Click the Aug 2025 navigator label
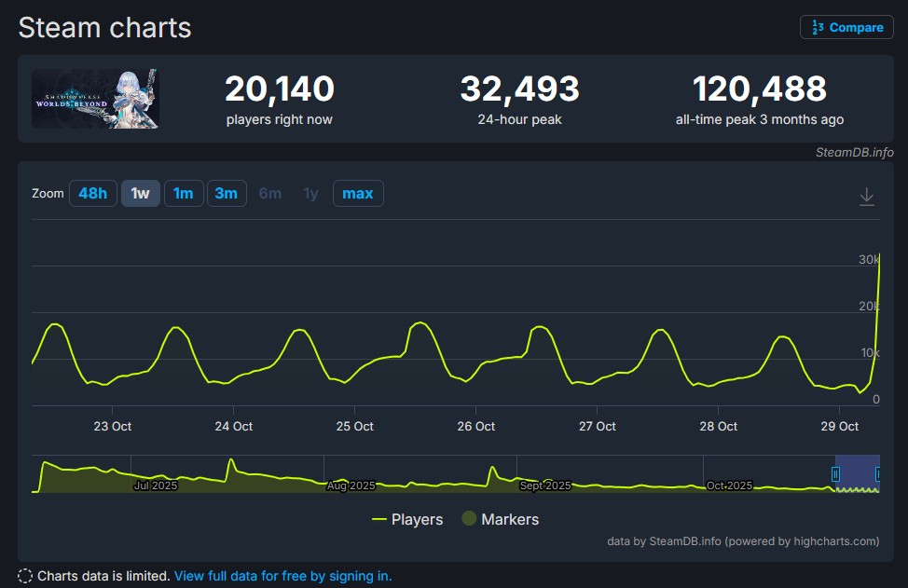 click(351, 485)
